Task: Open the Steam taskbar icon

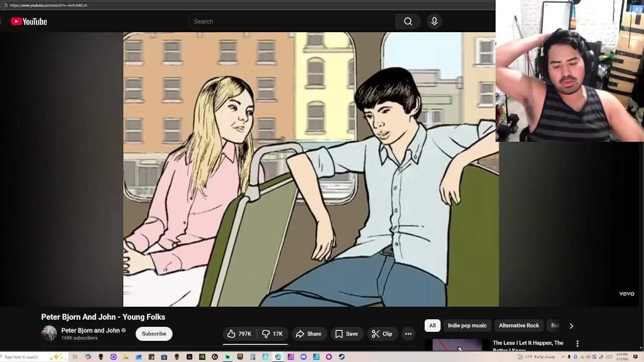Action: (342, 357)
